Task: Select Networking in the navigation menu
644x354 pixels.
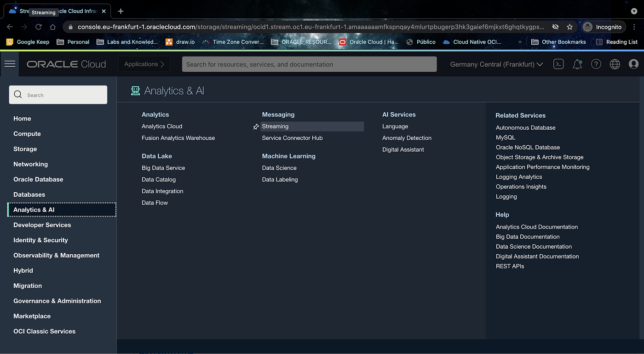Action: tap(30, 164)
